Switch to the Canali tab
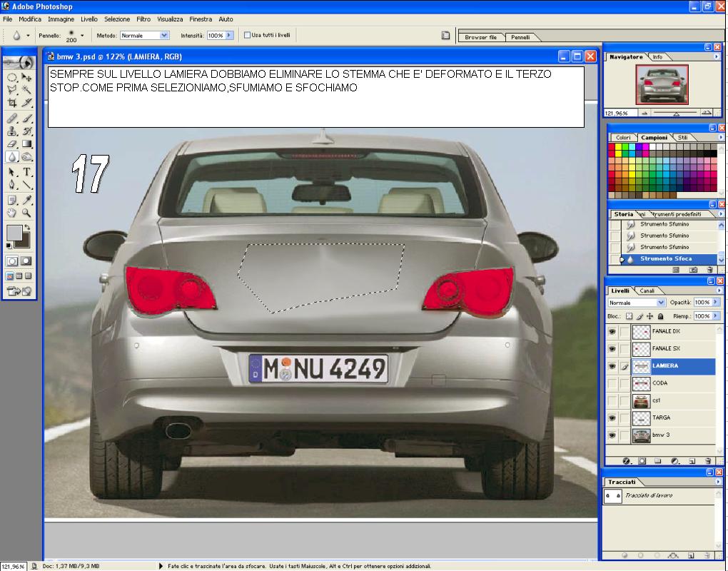This screenshot has height=571, width=728. pos(647,290)
